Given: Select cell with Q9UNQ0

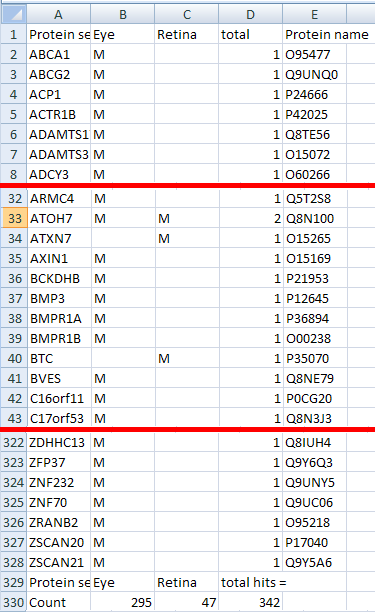Looking at the screenshot, I should [x=315, y=74].
